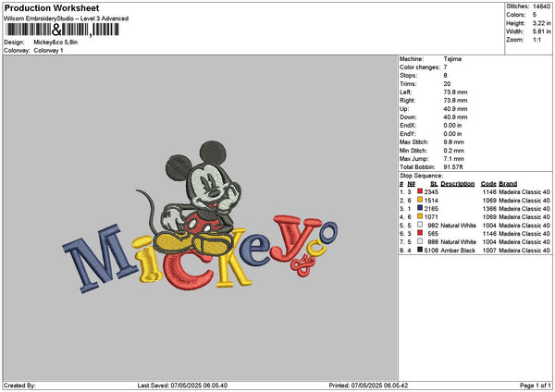Select the stitch count 1514 in stop 2
This screenshot has width=555, height=392.
[431, 201]
